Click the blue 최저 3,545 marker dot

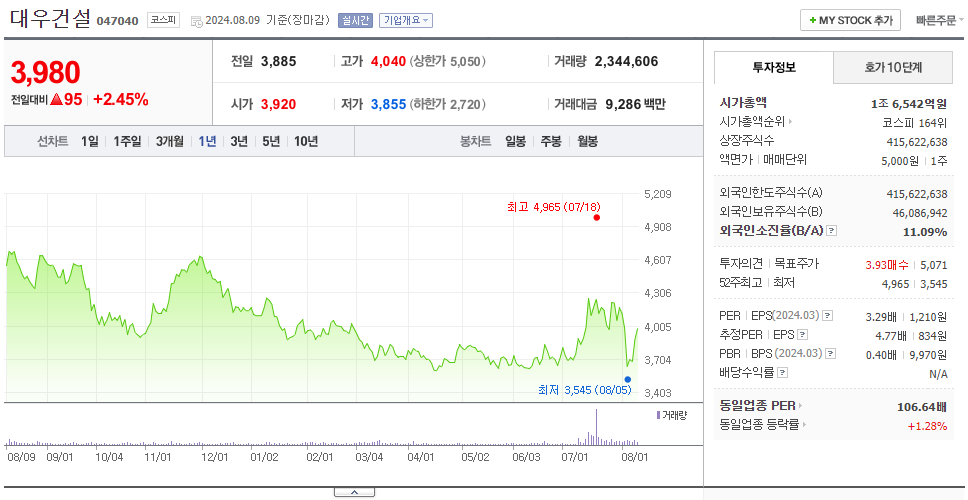[628, 379]
